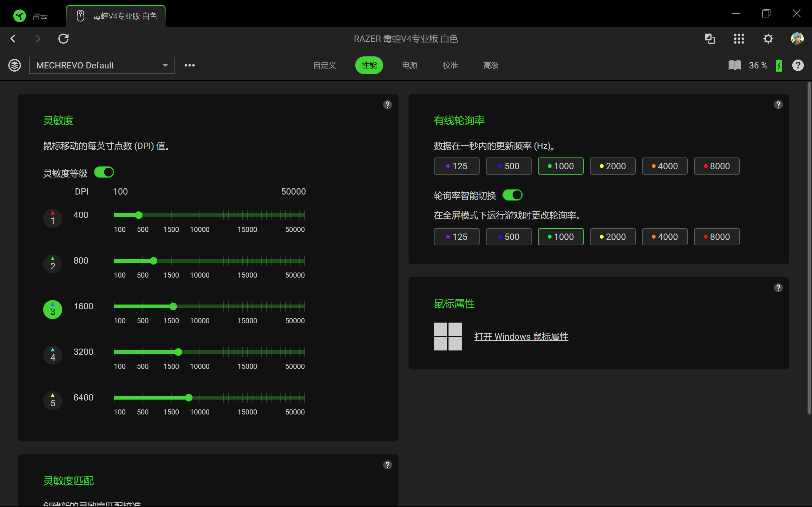Image resolution: width=812 pixels, height=507 pixels.
Task: Expand the MECHREVO-Default profile dropdown
Action: 102,65
